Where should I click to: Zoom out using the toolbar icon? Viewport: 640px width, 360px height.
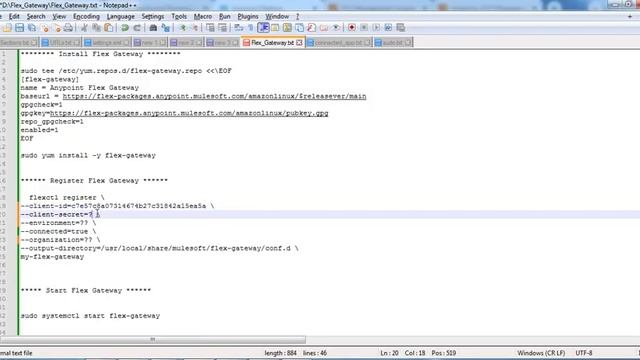pyautogui.click(x=194, y=28)
